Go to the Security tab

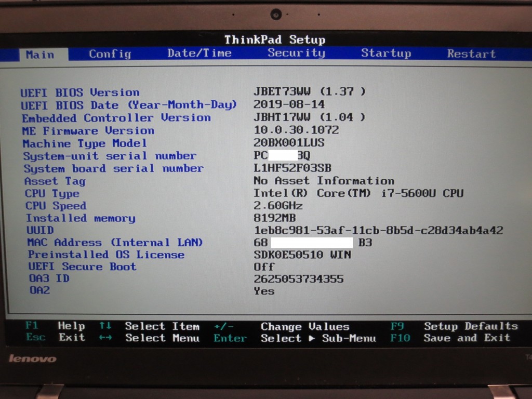[x=296, y=52]
